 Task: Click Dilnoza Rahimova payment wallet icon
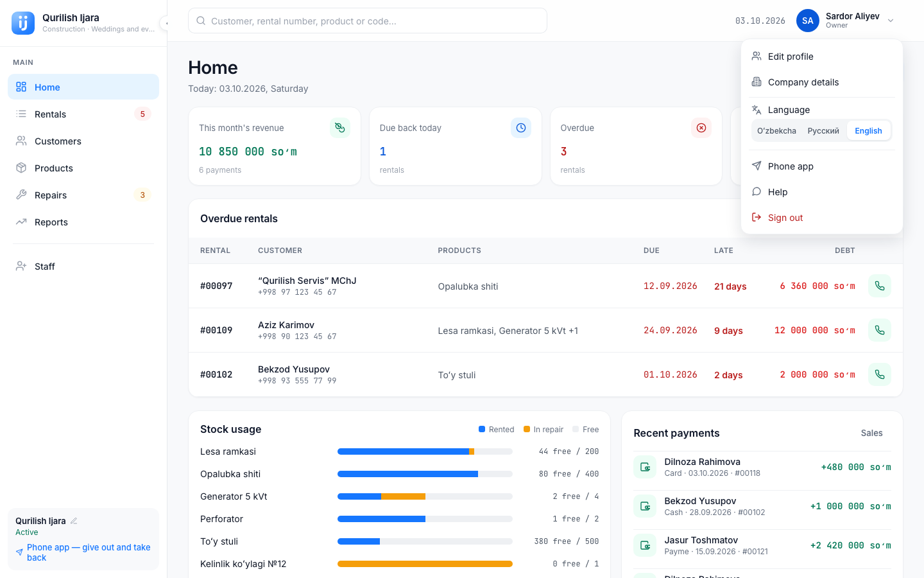pos(645,467)
